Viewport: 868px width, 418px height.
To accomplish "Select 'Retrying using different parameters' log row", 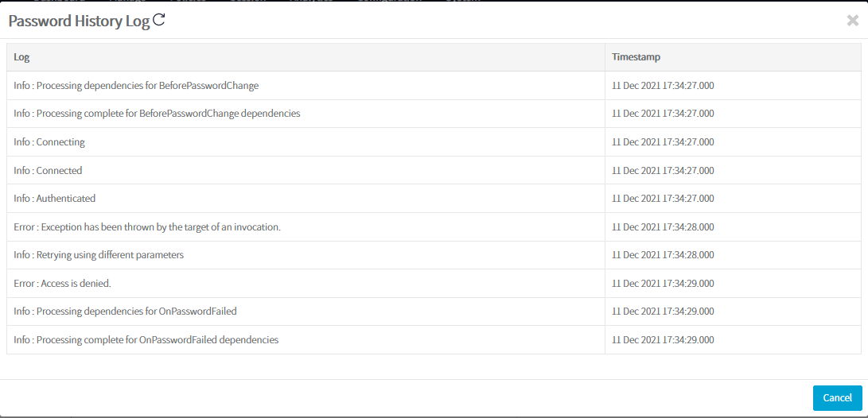I will point(99,255).
